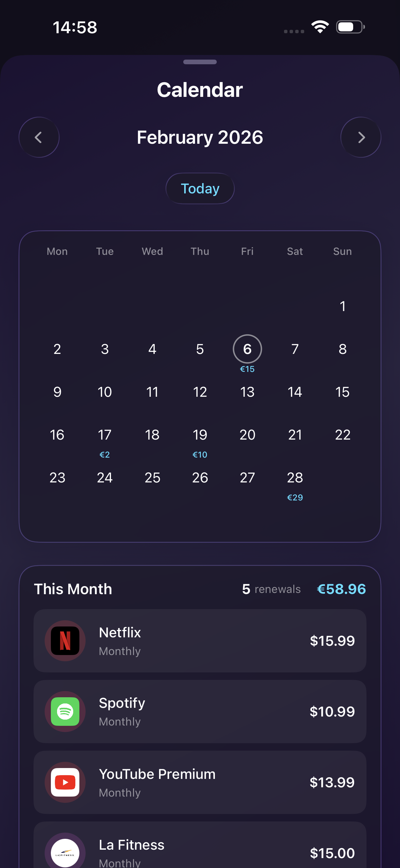Collapse the calendar sheet via its grabber

200,62
